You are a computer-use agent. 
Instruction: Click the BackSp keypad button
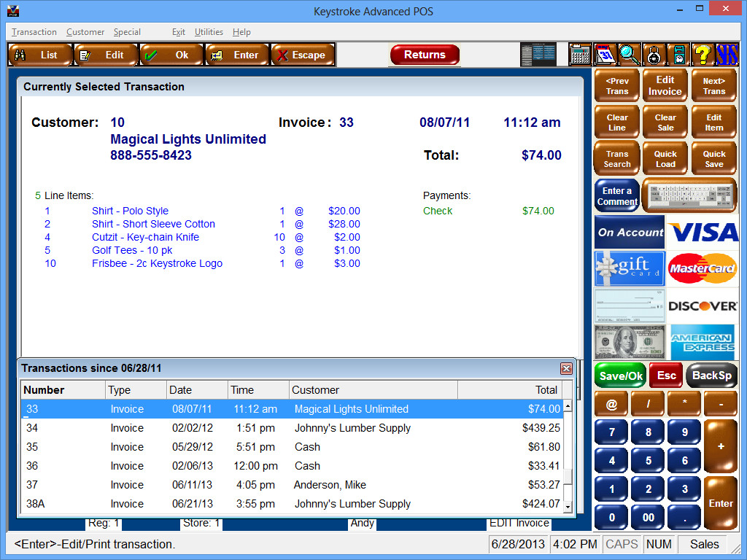[x=712, y=376]
